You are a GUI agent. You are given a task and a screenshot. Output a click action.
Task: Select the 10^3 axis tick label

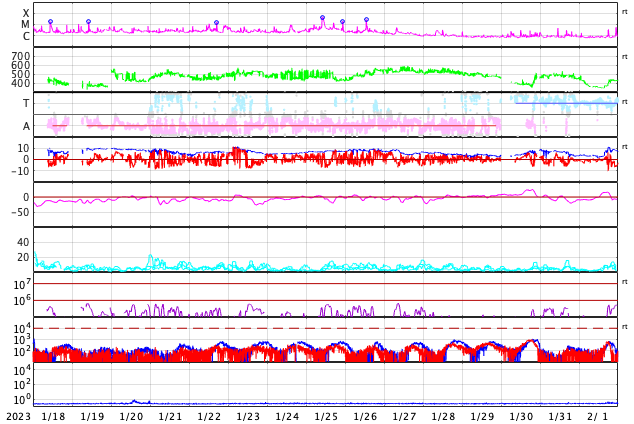(x=22, y=340)
